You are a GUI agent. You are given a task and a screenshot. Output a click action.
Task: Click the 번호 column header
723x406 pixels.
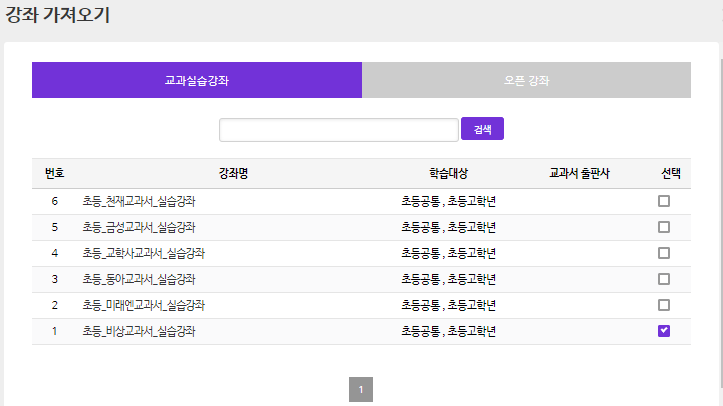(54, 173)
